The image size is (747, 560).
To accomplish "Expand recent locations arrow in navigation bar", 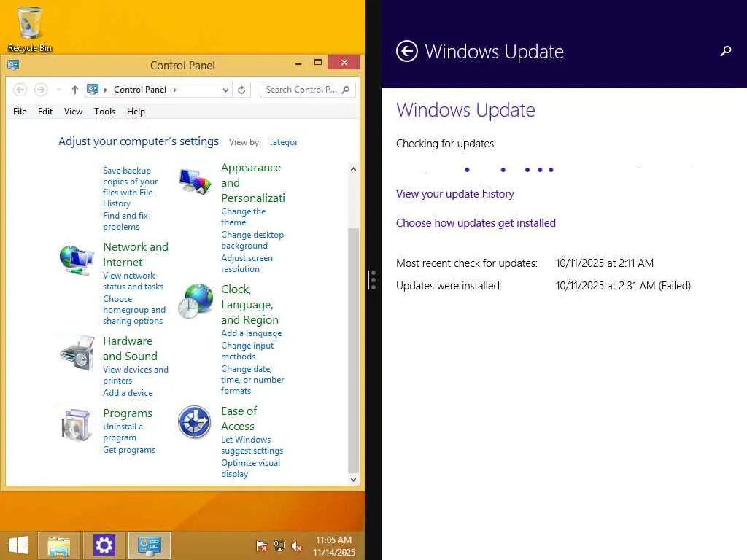I will [x=58, y=90].
